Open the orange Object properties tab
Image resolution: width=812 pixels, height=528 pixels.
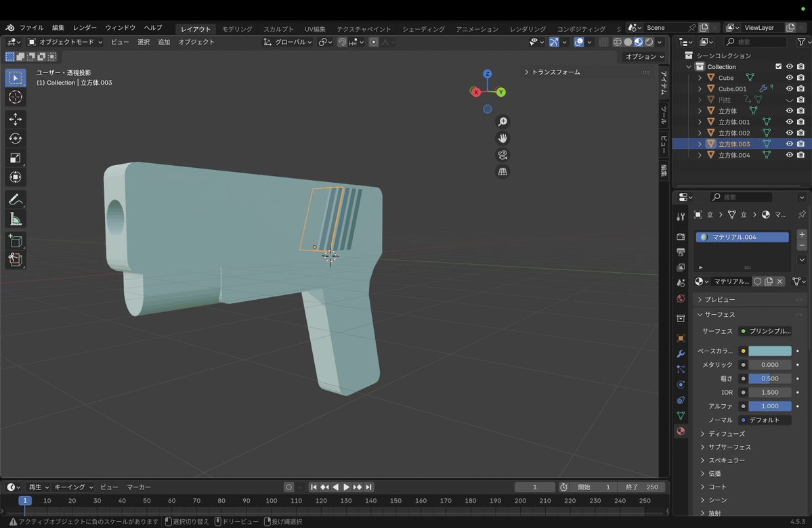[x=681, y=338]
